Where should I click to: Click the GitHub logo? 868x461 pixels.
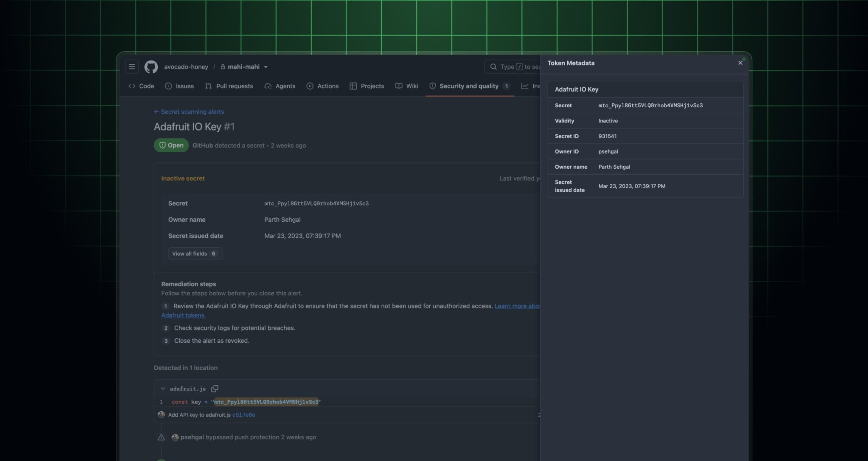(x=151, y=67)
